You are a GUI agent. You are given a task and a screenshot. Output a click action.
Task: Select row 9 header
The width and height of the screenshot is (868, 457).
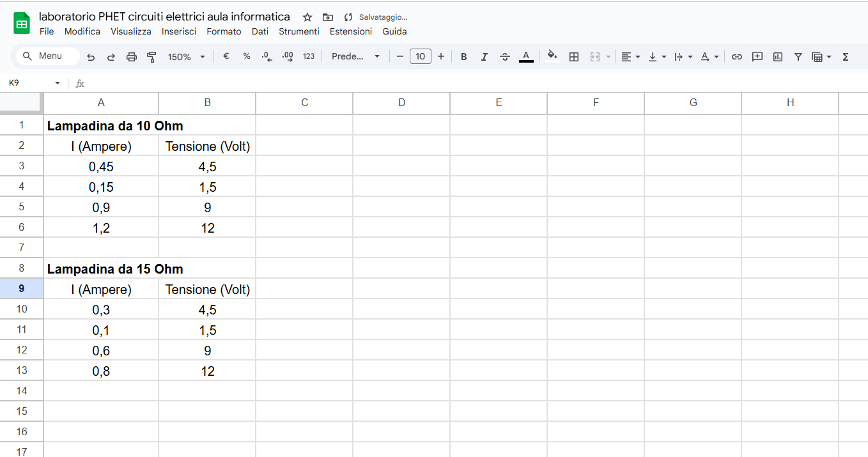(x=22, y=289)
